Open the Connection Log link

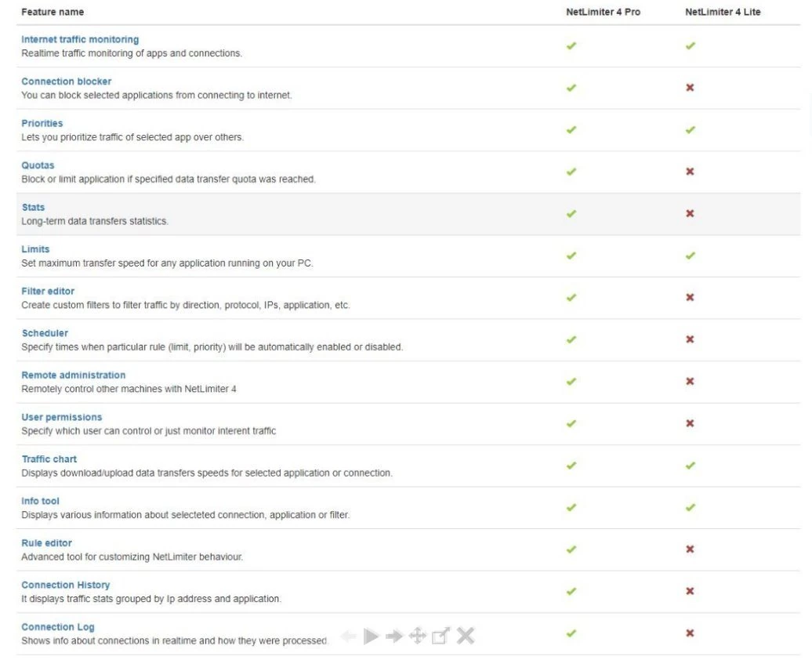coord(57,627)
